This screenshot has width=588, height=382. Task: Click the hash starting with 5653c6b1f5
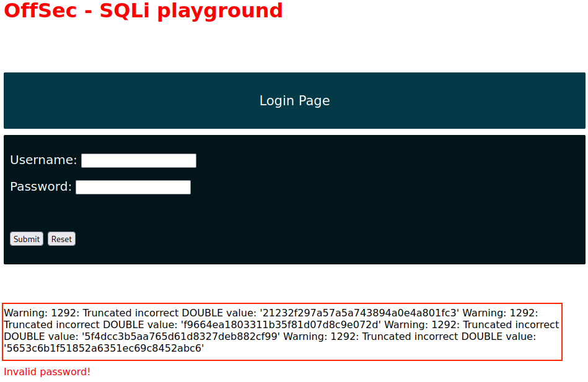(104, 348)
